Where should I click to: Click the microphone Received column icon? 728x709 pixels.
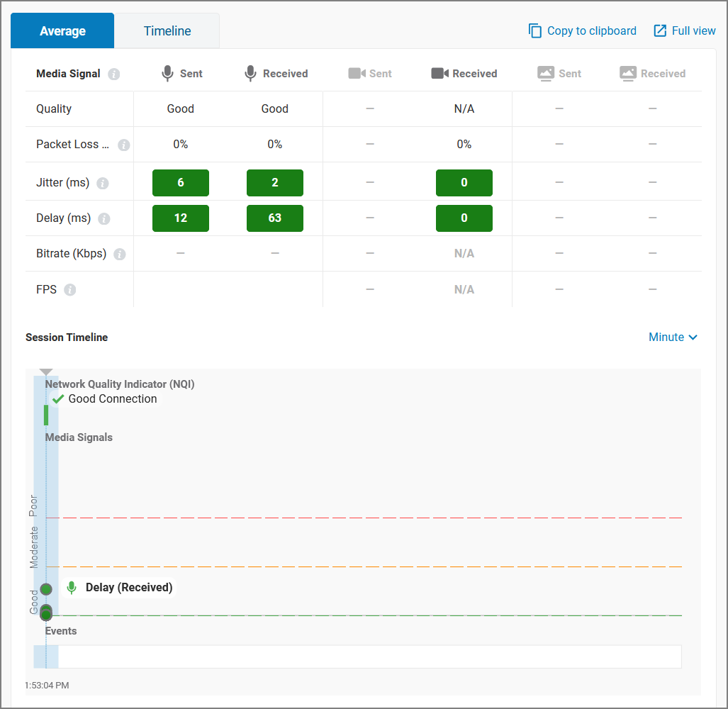pyautogui.click(x=250, y=73)
